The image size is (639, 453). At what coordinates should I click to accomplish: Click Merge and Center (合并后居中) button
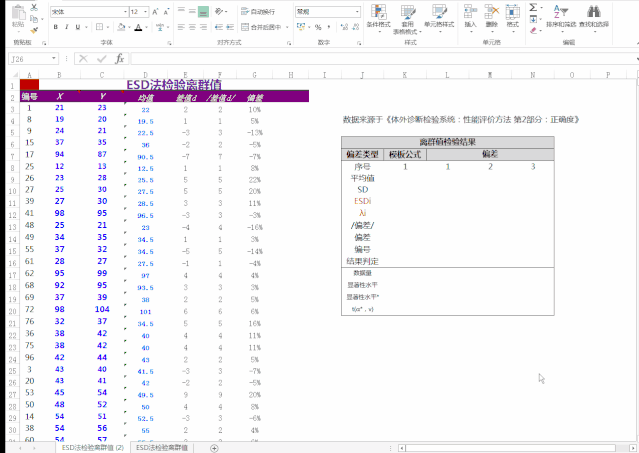[264, 28]
